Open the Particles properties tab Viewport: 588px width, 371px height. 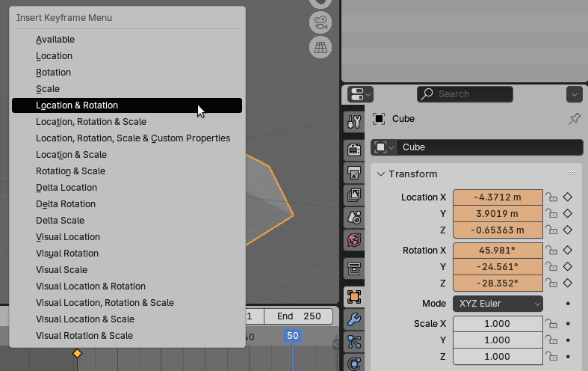354,342
